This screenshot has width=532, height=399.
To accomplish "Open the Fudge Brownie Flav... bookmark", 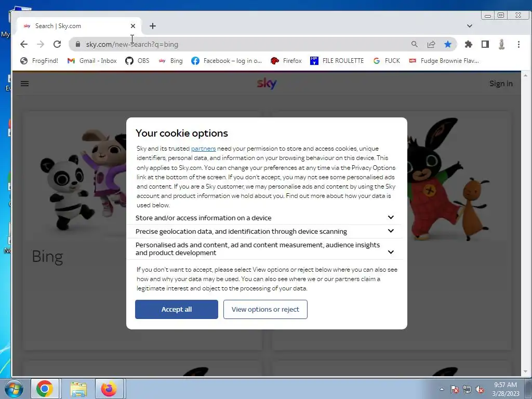I will [x=444, y=61].
